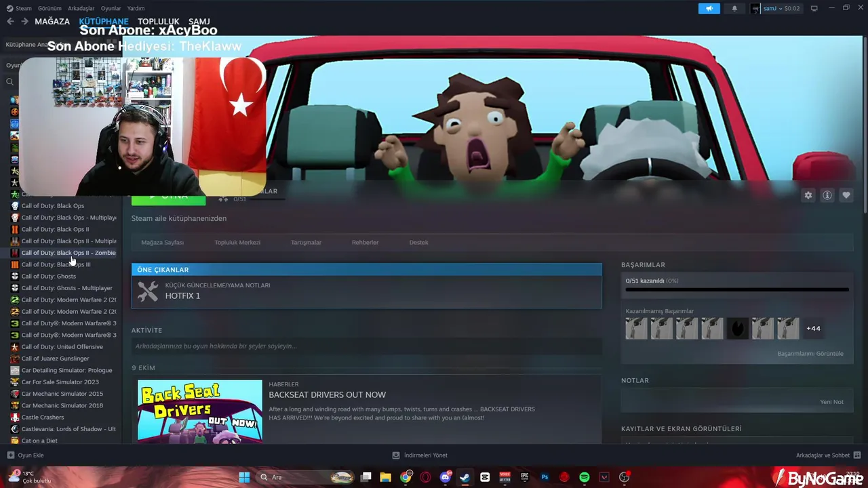
Task: Open the Görünüm menu
Action: 50,8
